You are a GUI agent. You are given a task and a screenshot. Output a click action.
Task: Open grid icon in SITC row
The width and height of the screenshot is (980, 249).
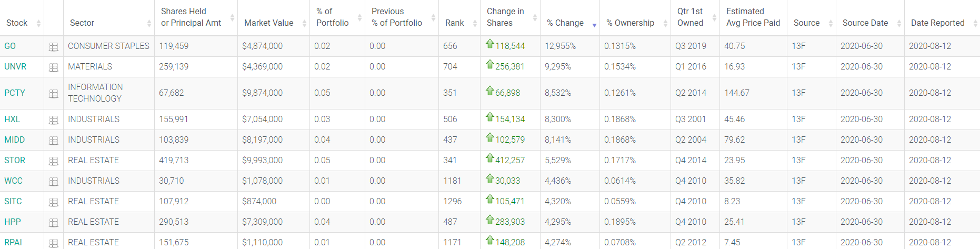54,202
